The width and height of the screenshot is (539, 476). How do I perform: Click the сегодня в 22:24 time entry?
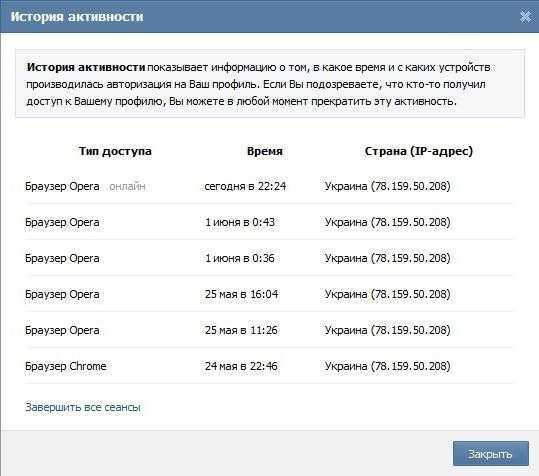(245, 186)
